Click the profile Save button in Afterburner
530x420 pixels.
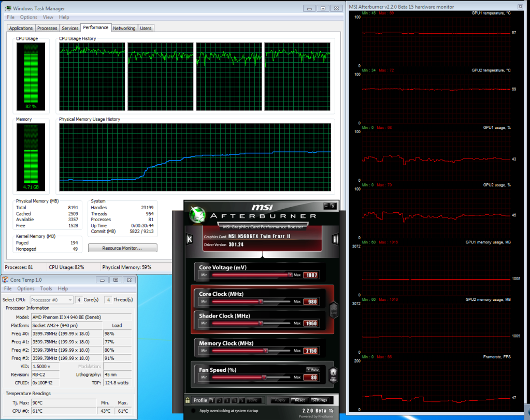pyautogui.click(x=253, y=400)
